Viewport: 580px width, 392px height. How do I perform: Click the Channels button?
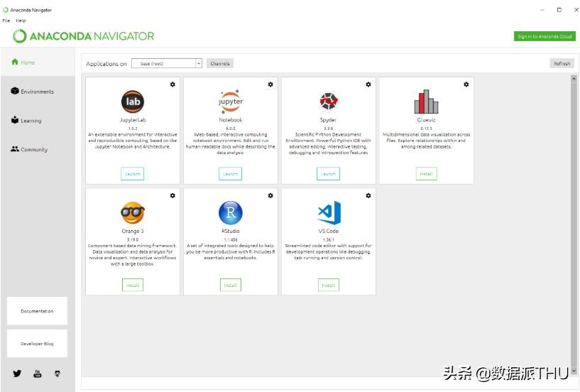(x=220, y=63)
